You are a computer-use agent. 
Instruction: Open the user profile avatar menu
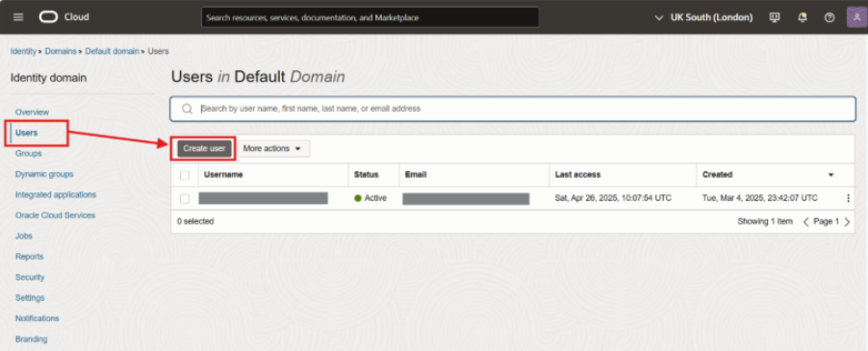[856, 17]
